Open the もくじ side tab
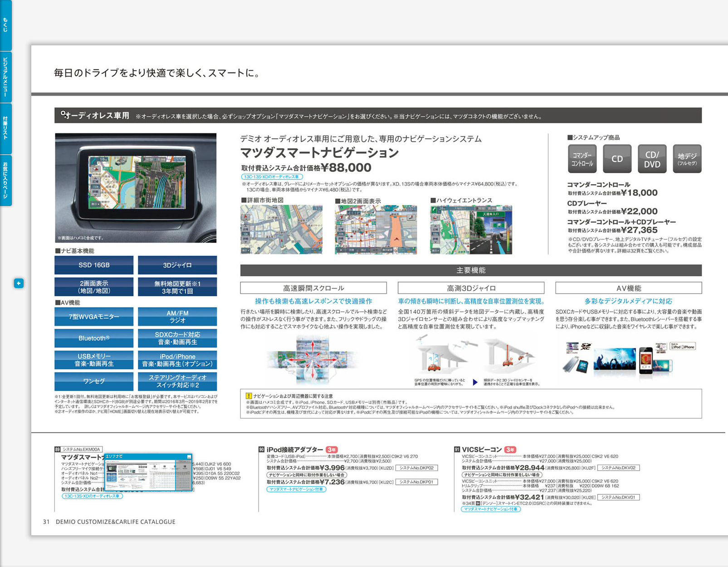The width and height of the screenshot is (728, 567). [5, 25]
